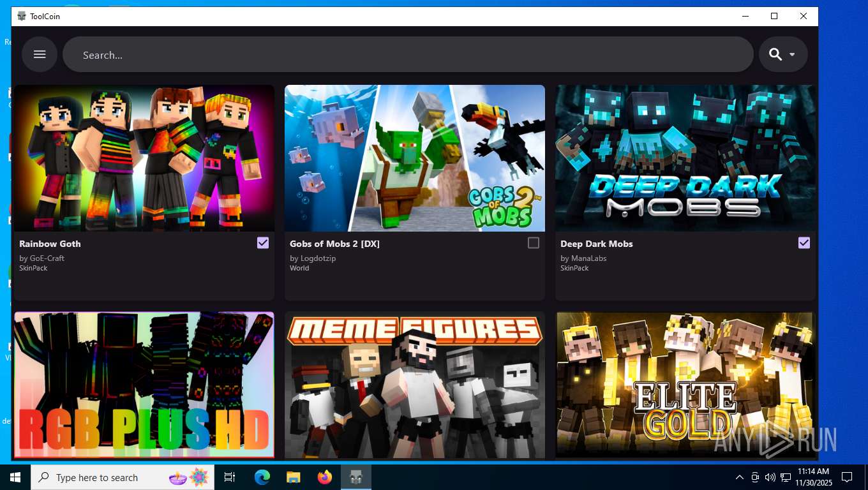This screenshot has height=490, width=868.
Task: Open the Gobs of Mobs 2 thumbnail
Action: [415, 158]
